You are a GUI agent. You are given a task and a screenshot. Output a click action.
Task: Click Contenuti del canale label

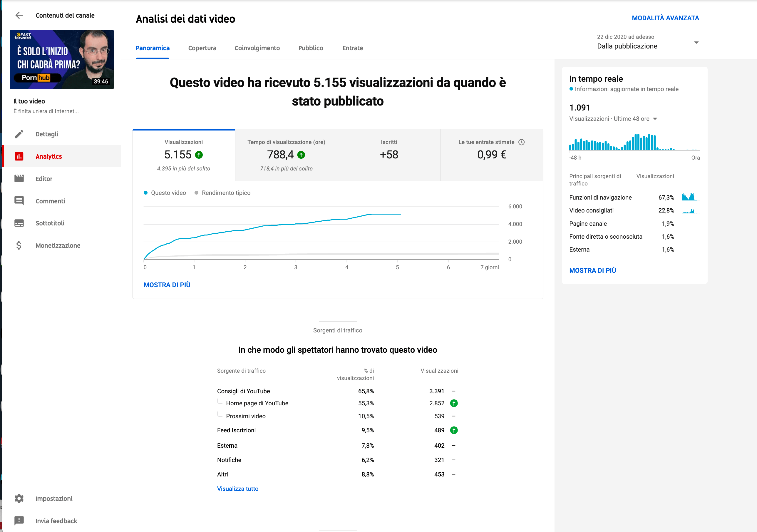[x=65, y=15]
